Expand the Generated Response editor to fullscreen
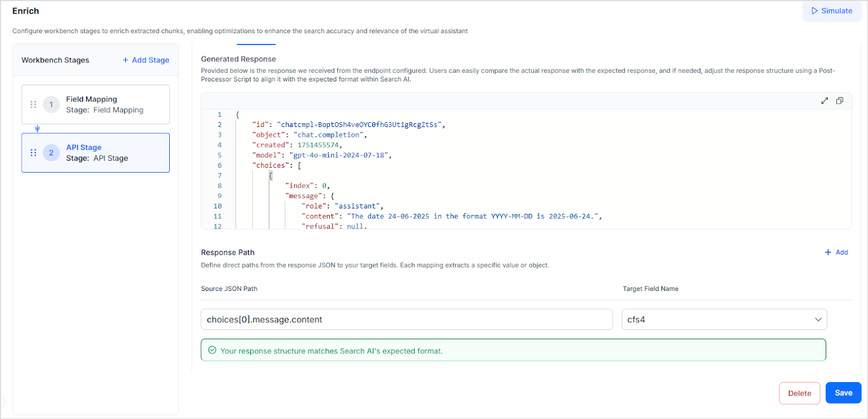The width and height of the screenshot is (868, 419). (x=824, y=101)
